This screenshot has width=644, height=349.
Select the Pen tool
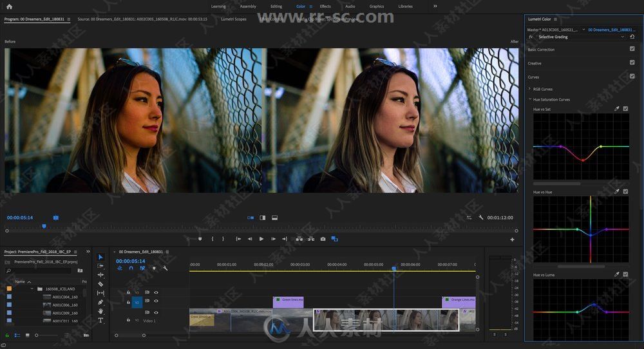pos(100,302)
